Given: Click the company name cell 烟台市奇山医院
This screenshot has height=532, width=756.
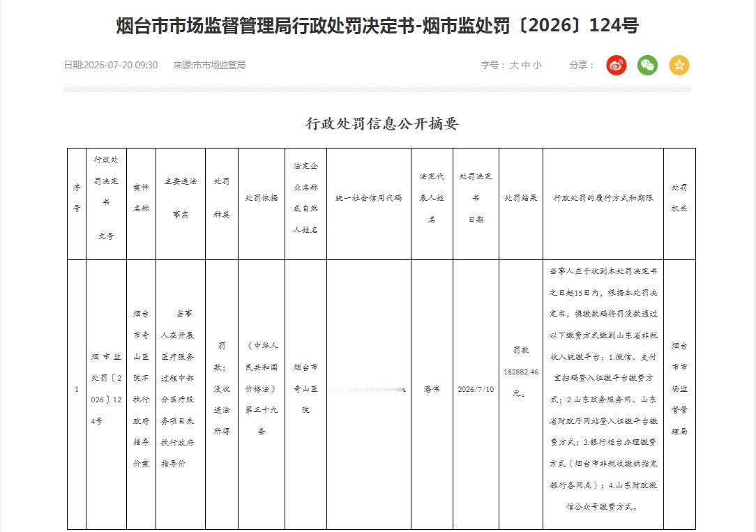Looking at the screenshot, I should (x=305, y=394).
